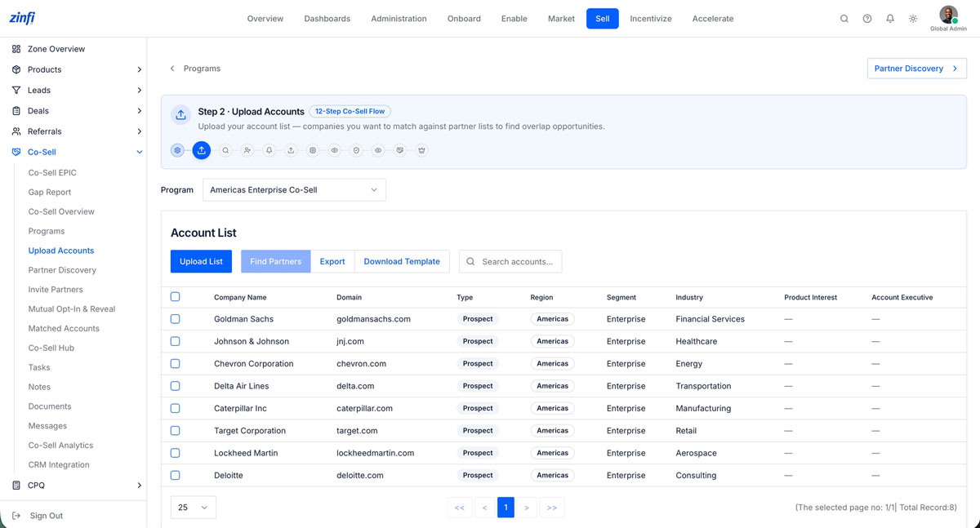Click the CPQ document icon in sidebar

[16, 485]
